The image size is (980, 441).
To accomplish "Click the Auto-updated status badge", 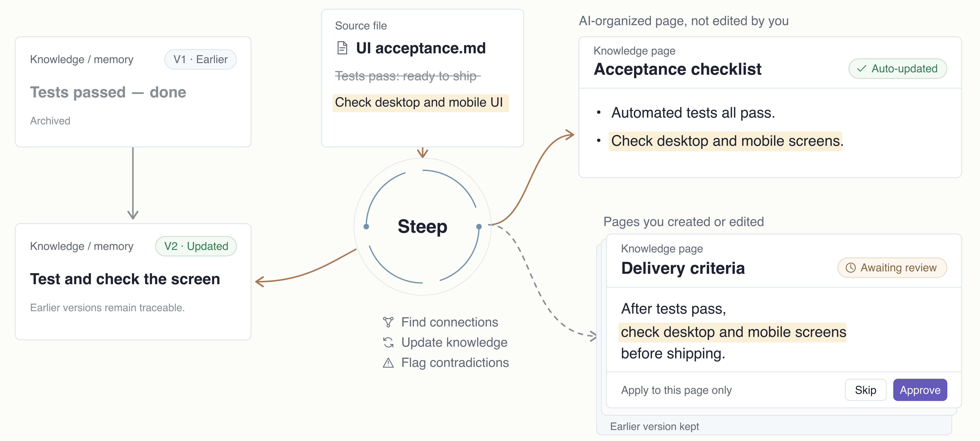I will pyautogui.click(x=898, y=68).
